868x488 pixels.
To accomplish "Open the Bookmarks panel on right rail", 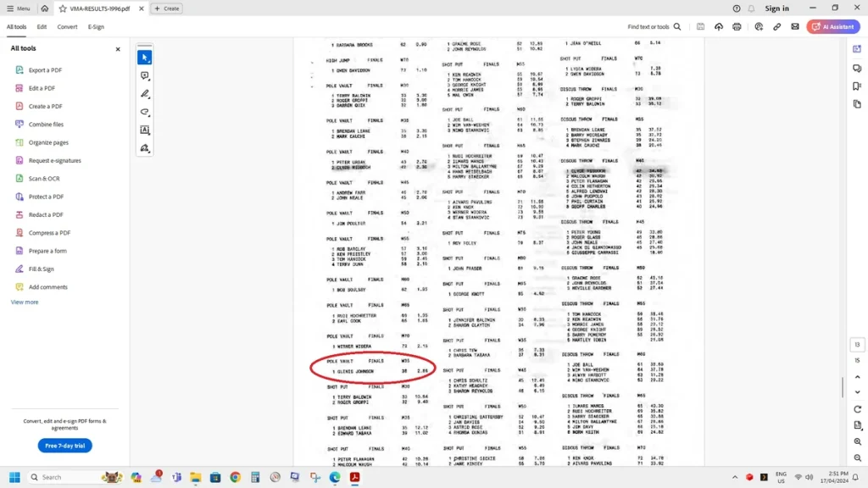I will pos(857,86).
